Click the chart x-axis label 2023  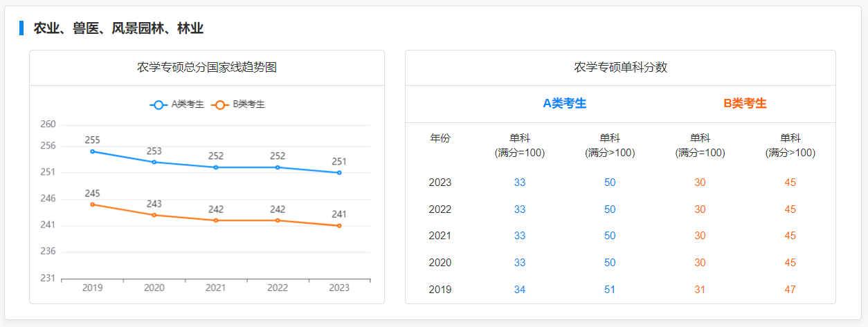(339, 288)
